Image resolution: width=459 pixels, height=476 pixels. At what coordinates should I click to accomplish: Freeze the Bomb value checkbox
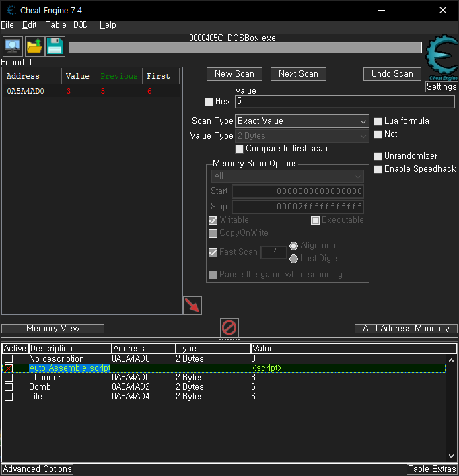(x=9, y=387)
